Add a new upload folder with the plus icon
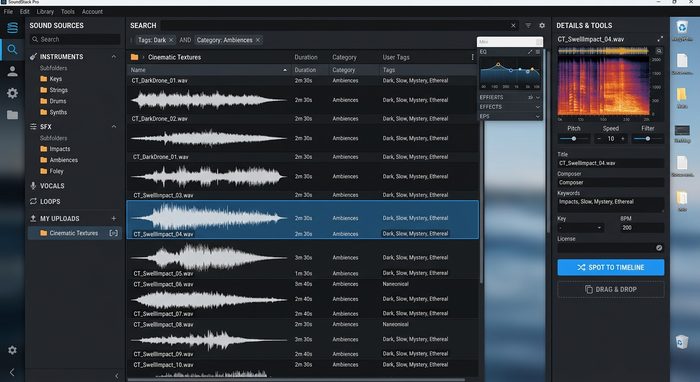The image size is (700, 382). pos(114,218)
